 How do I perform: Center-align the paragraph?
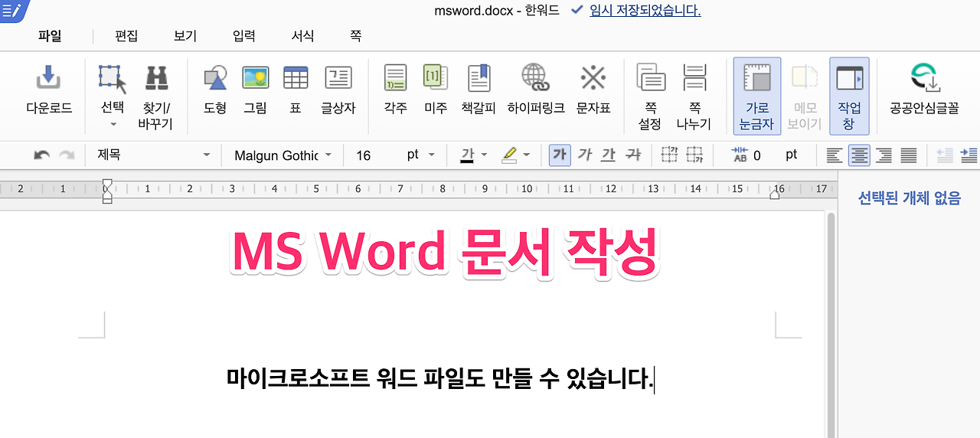[x=859, y=155]
